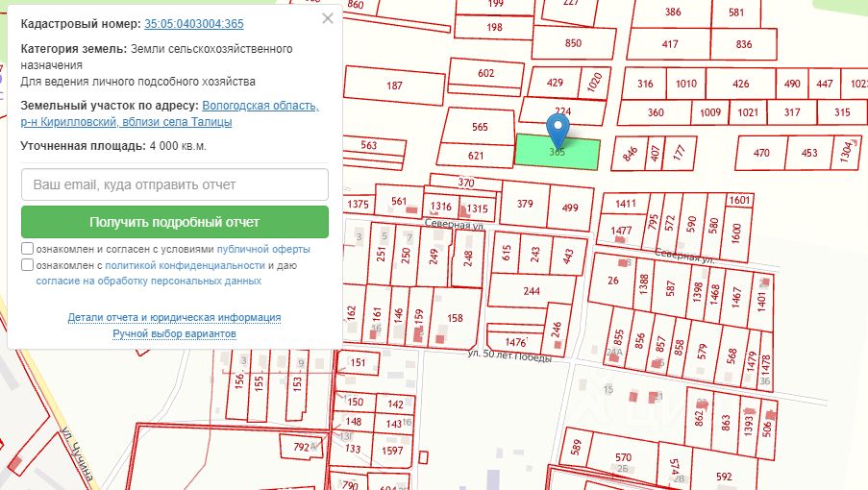
Task: Select parcel 453 on the map
Action: [808, 152]
